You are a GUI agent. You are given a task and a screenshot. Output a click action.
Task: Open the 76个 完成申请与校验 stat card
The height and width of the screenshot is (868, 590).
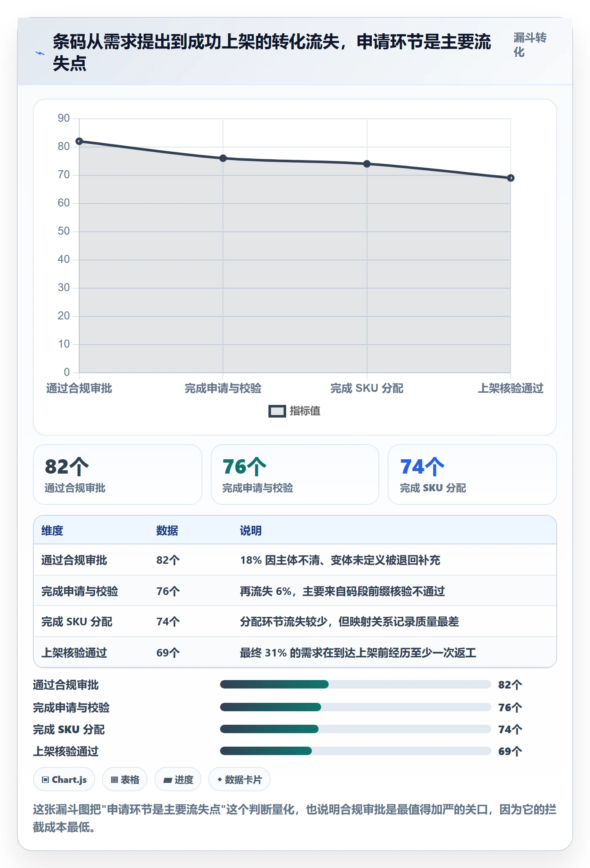tap(295, 474)
